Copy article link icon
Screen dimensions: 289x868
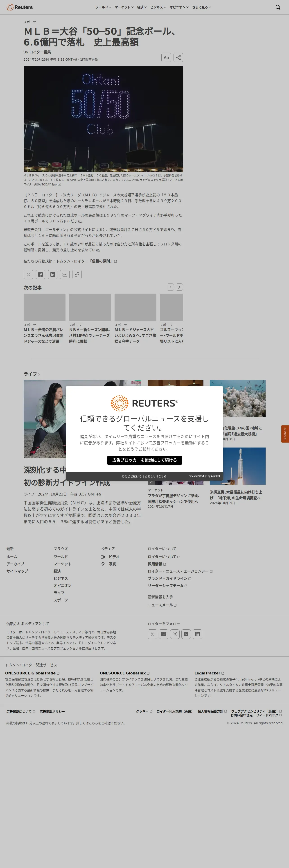[x=77, y=274]
